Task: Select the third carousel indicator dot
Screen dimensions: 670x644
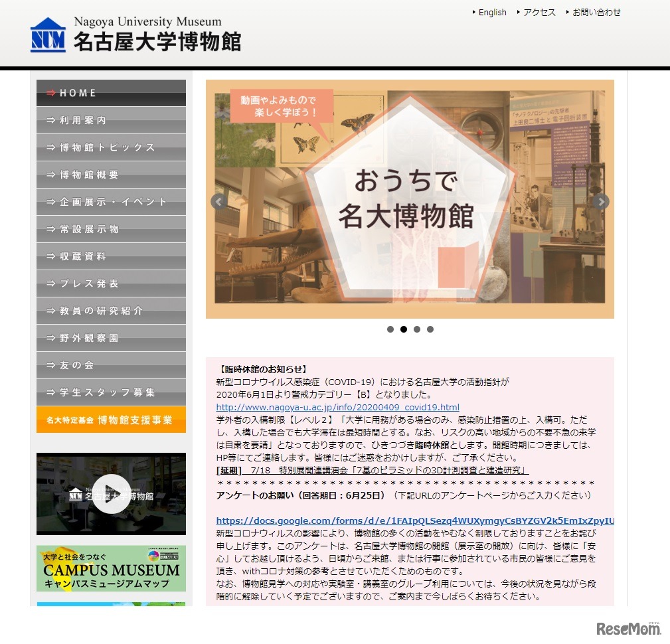Action: click(x=417, y=329)
